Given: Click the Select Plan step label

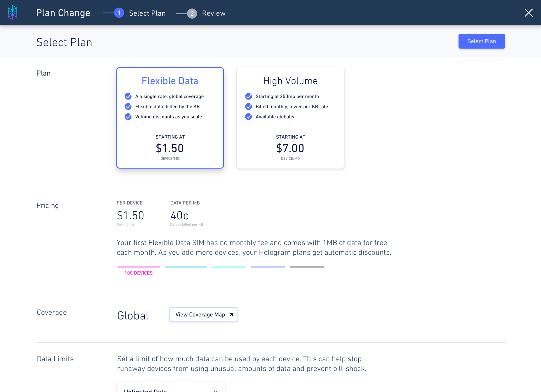Looking at the screenshot, I should click(x=147, y=13).
